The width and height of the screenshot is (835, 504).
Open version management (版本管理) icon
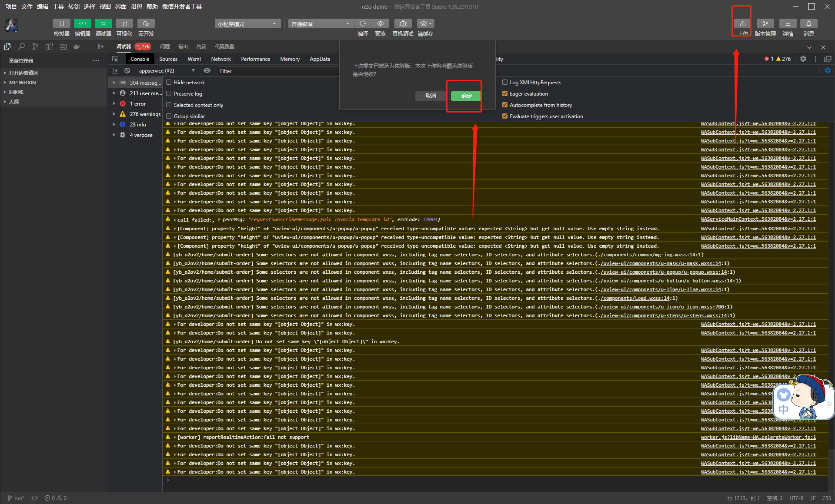(x=765, y=24)
